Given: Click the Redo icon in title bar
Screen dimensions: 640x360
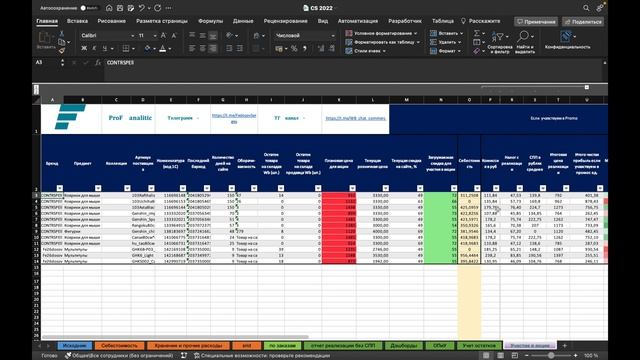Looking at the screenshot, I should (x=158, y=8).
